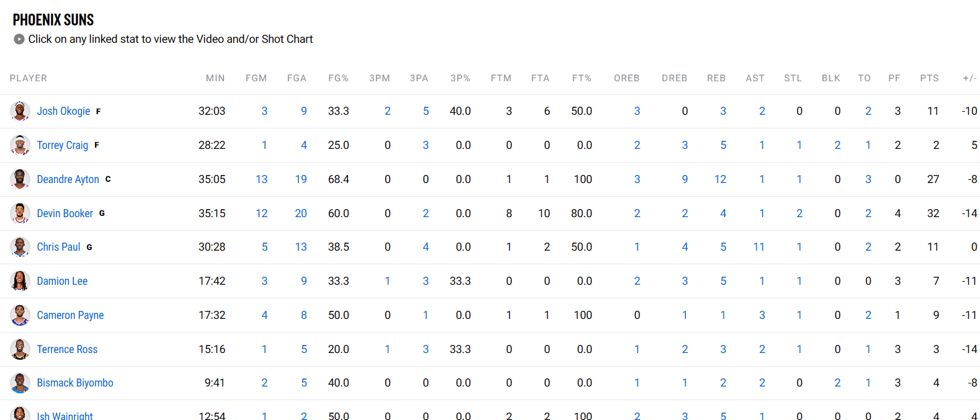Sort by the TO column header

[x=865, y=78]
